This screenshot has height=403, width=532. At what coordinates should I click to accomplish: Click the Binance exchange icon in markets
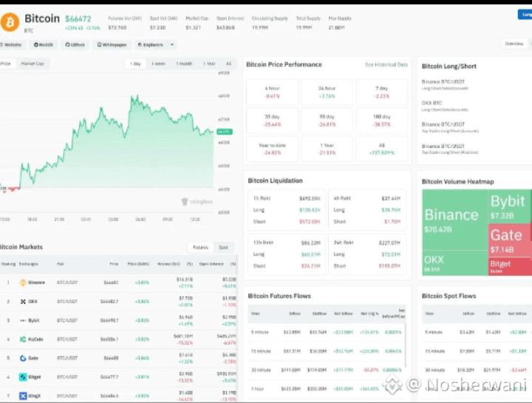coord(23,282)
